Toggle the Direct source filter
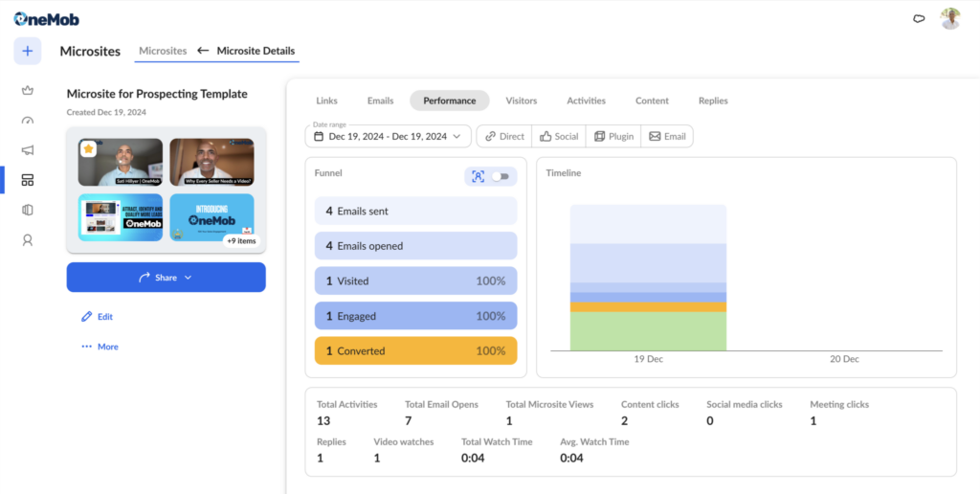 (x=503, y=136)
